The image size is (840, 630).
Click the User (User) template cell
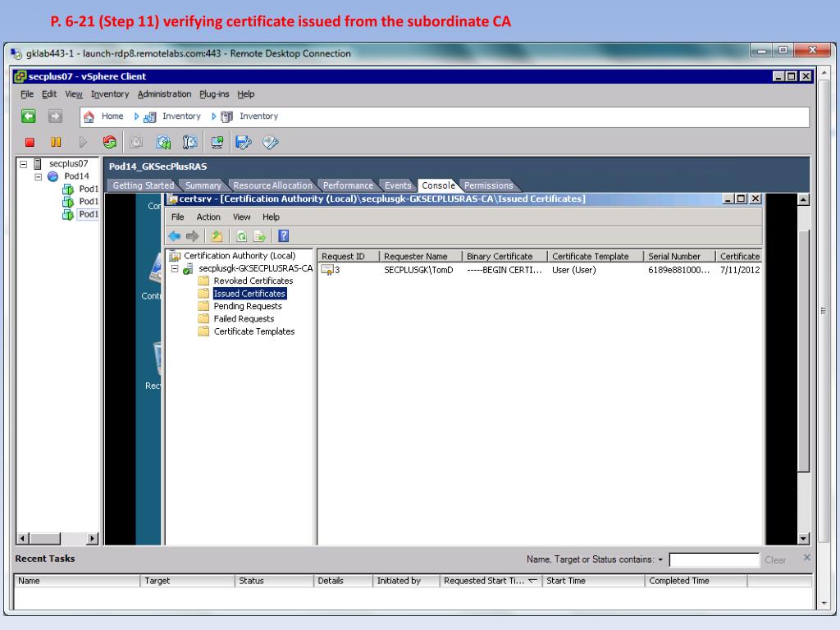(573, 270)
